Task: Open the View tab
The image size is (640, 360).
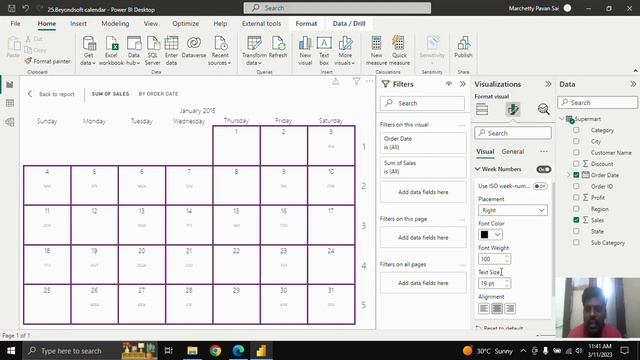Action: [x=151, y=24]
